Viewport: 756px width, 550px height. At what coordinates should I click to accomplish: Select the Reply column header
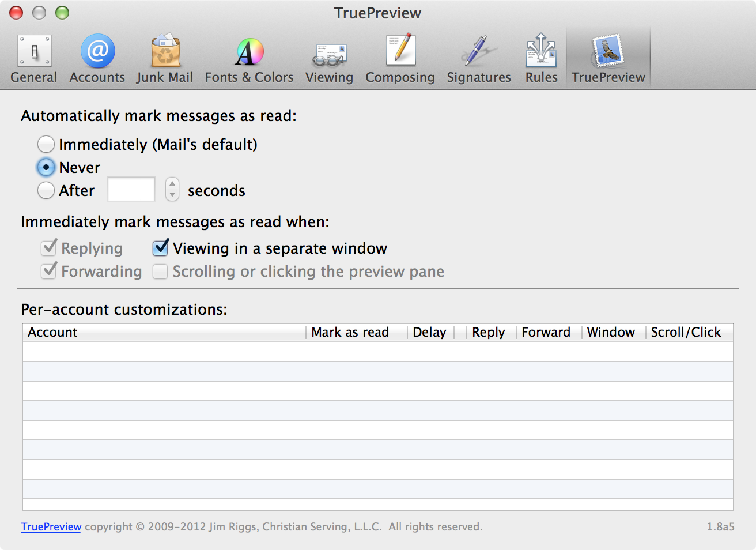pos(491,333)
